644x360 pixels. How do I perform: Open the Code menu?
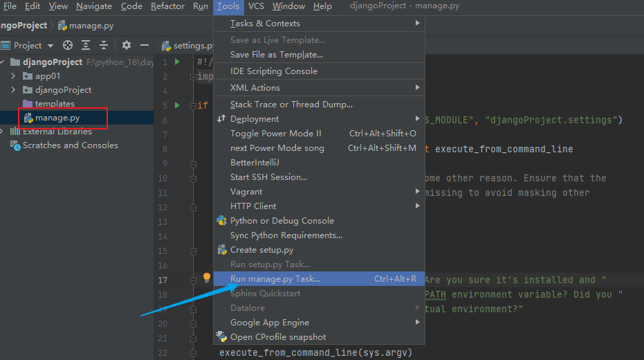click(131, 6)
